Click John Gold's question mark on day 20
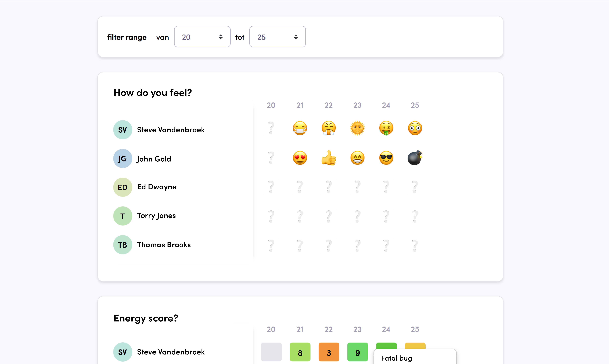This screenshot has width=609, height=364. (x=271, y=158)
